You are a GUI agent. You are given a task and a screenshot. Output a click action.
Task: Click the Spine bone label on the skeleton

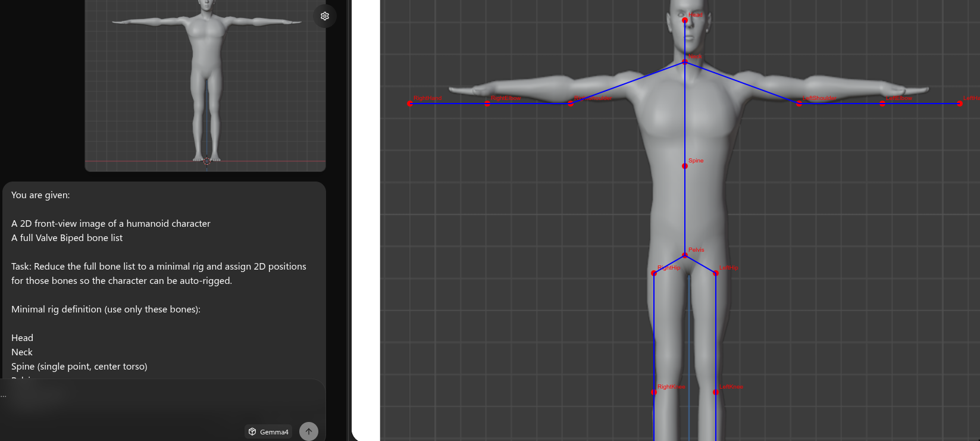click(x=696, y=161)
